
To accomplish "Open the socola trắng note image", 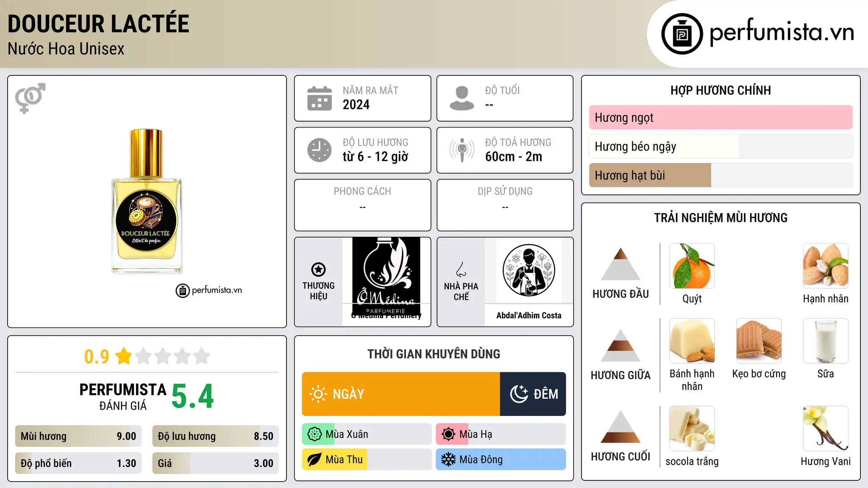I will coord(692,429).
